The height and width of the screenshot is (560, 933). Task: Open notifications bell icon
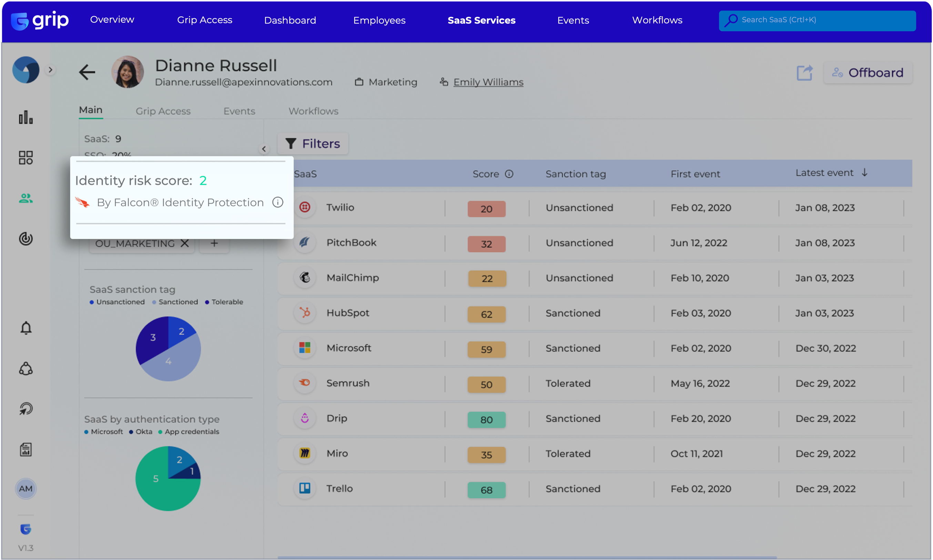tap(26, 328)
